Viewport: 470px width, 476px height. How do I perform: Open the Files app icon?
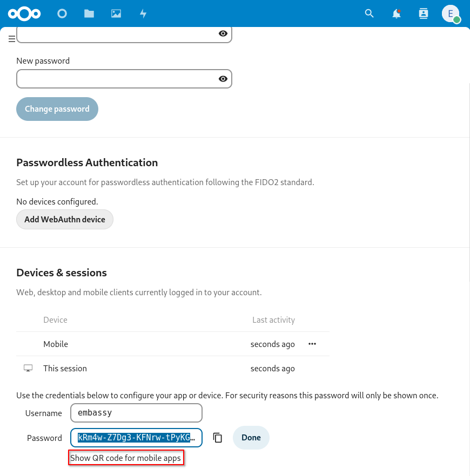(x=89, y=13)
